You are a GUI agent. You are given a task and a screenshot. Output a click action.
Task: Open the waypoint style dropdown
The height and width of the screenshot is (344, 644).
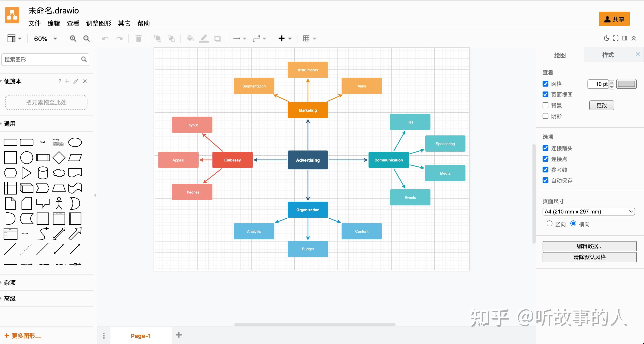[x=259, y=39]
